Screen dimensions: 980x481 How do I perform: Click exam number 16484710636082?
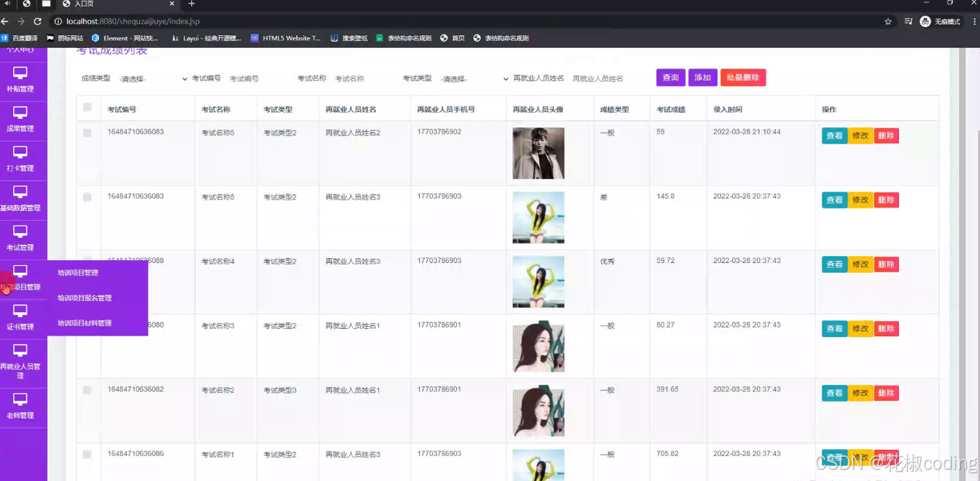click(136, 390)
